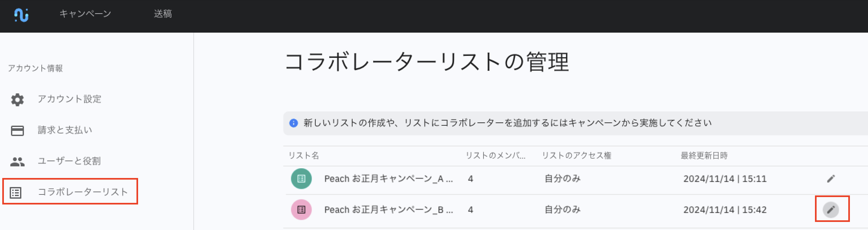
Task: Click the pink list icon for キャンペーン_B
Action: 301,209
